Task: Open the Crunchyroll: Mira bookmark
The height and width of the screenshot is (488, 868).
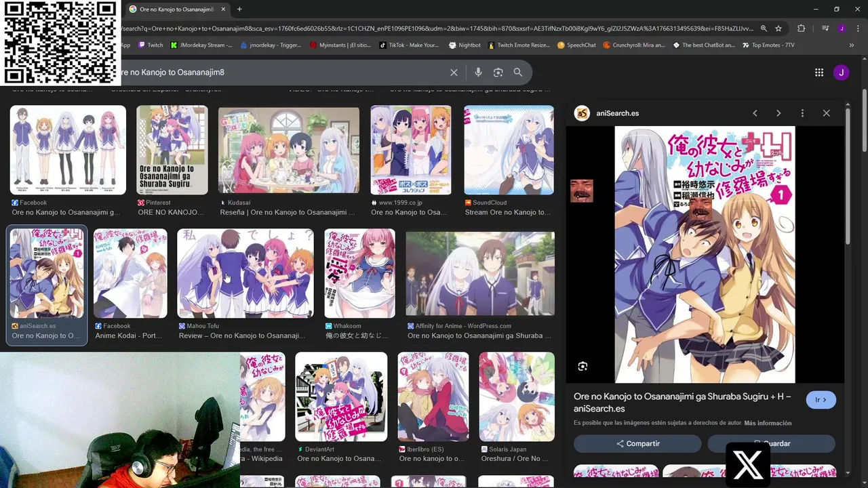Action: point(634,45)
